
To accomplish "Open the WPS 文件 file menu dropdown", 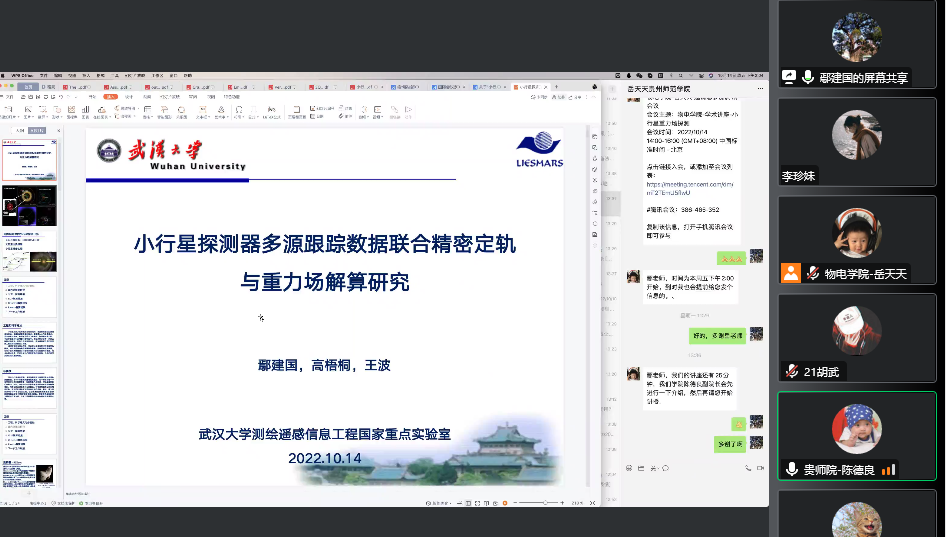I will [8, 97].
